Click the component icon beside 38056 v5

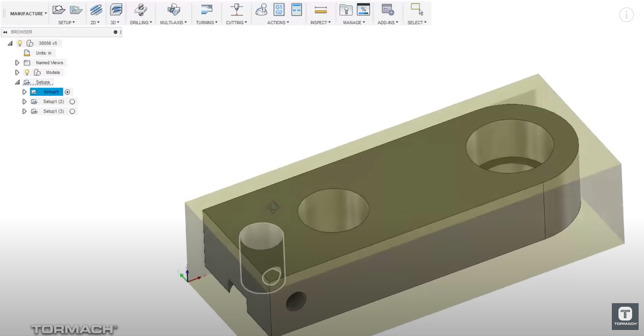pos(30,43)
